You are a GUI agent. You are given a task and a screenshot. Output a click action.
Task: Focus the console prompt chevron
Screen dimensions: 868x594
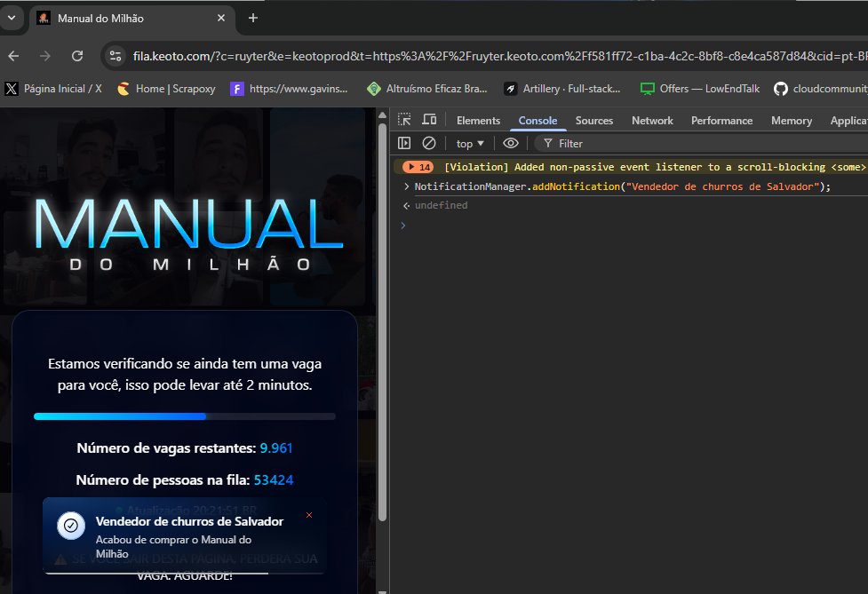(x=403, y=226)
